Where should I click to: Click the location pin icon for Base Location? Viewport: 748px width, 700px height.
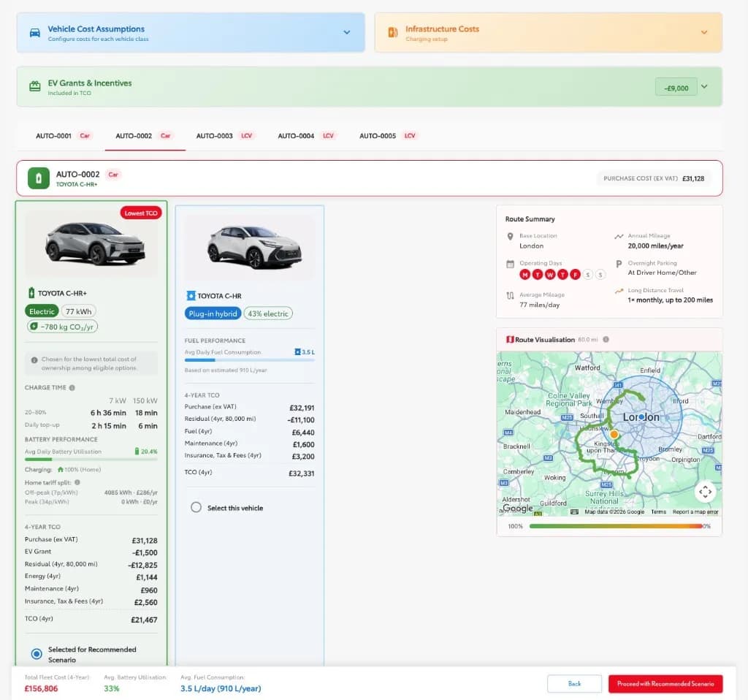pos(510,237)
